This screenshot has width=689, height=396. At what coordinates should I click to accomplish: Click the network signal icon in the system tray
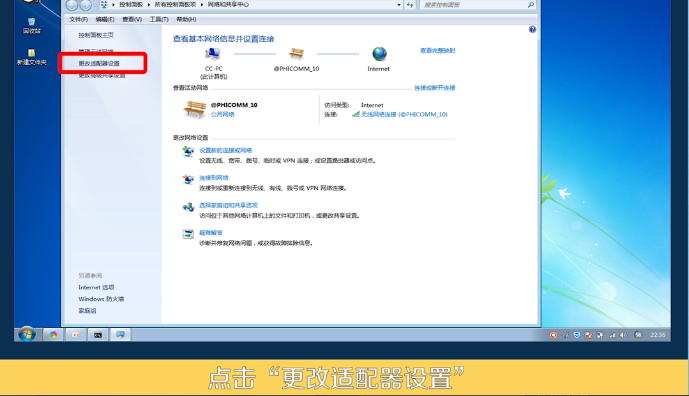(x=612, y=335)
